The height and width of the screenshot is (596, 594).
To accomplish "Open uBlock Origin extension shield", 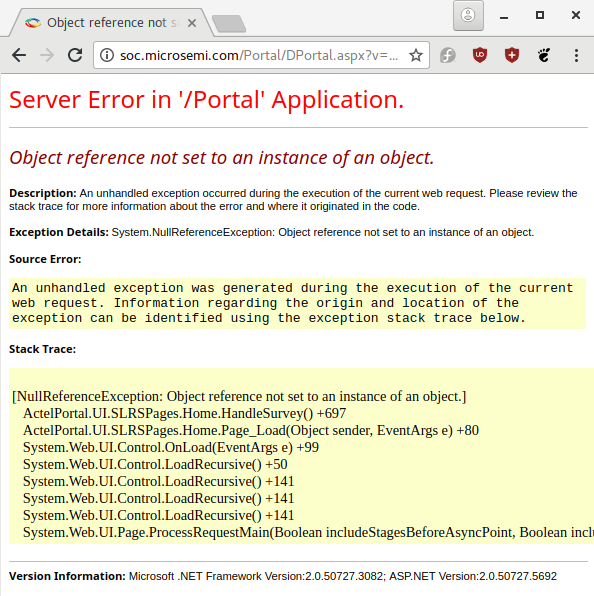I will (x=480, y=55).
